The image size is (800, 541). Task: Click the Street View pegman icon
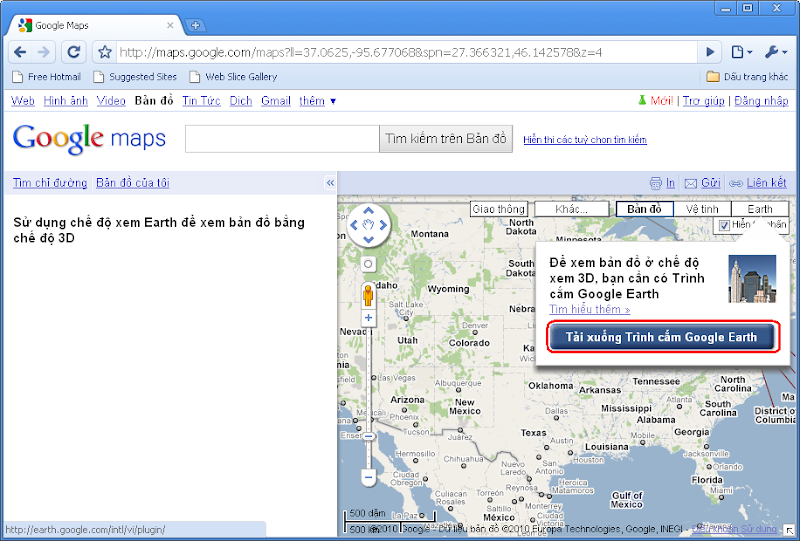pyautogui.click(x=368, y=296)
